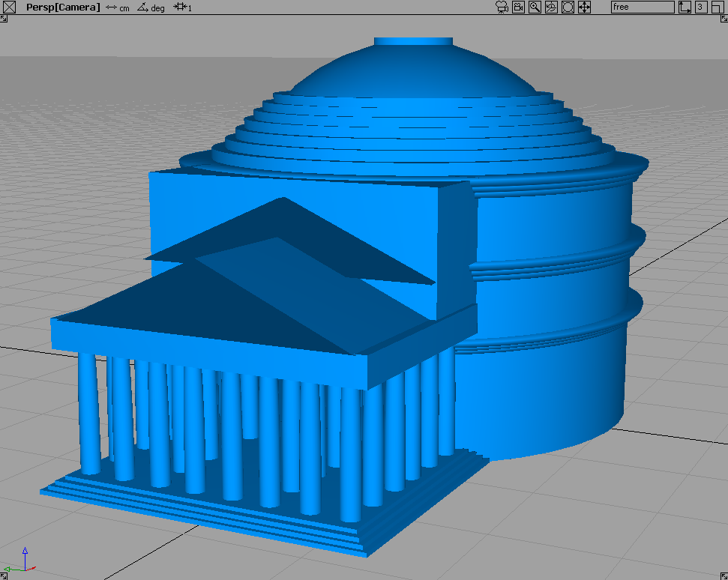Toggle the grid snap setting labeled 1
The height and width of the screenshot is (580, 728).
point(182,7)
